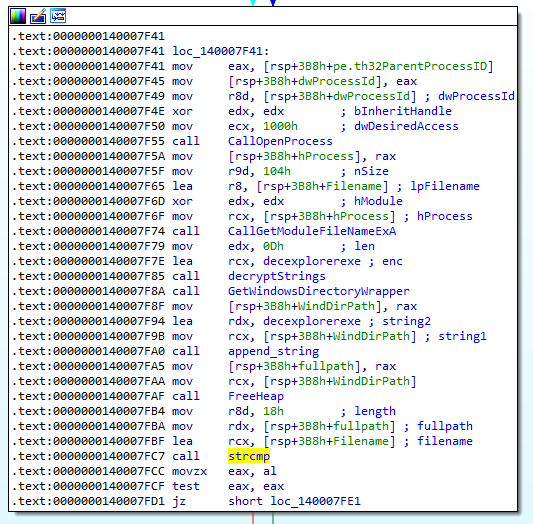Jump to the FreeHeap function
The image size is (533, 524).
256,396
